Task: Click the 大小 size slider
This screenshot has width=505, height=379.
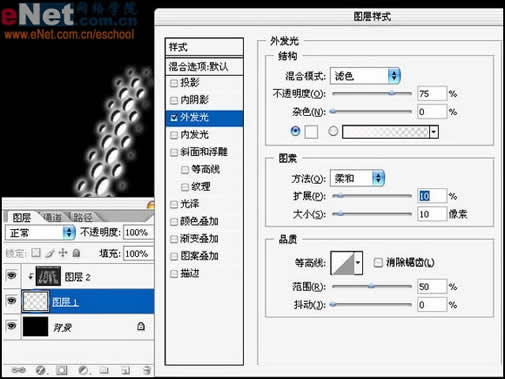Action: tap(372, 214)
